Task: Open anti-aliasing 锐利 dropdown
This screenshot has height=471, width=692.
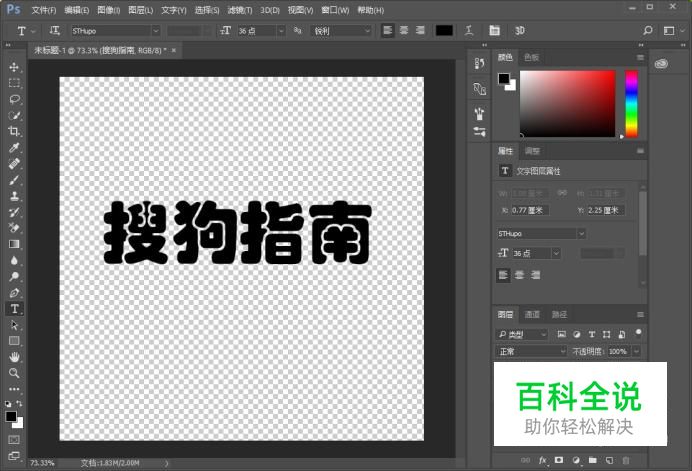Action: coord(367,31)
